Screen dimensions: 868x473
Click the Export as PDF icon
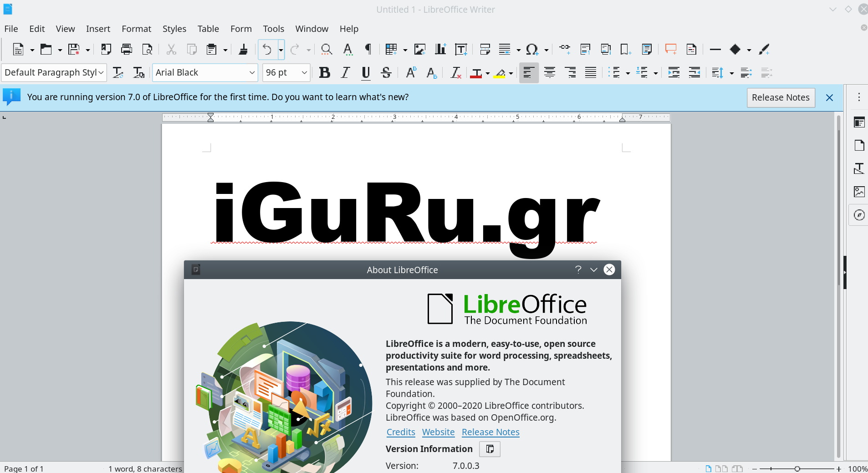(106, 49)
